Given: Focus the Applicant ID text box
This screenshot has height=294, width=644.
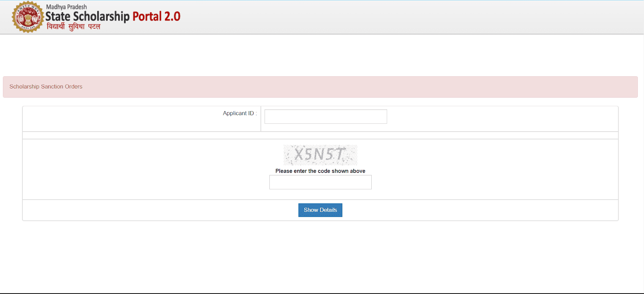Looking at the screenshot, I should click(x=325, y=116).
